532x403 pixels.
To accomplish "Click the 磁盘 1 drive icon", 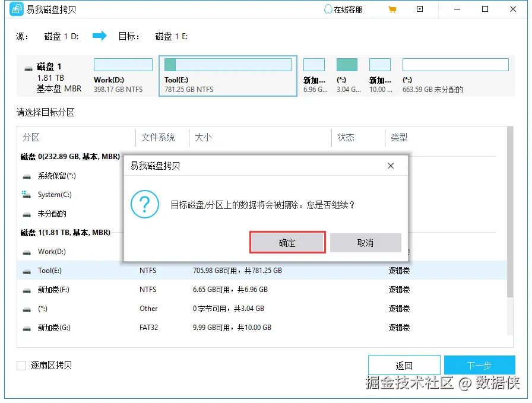I will pos(28,66).
